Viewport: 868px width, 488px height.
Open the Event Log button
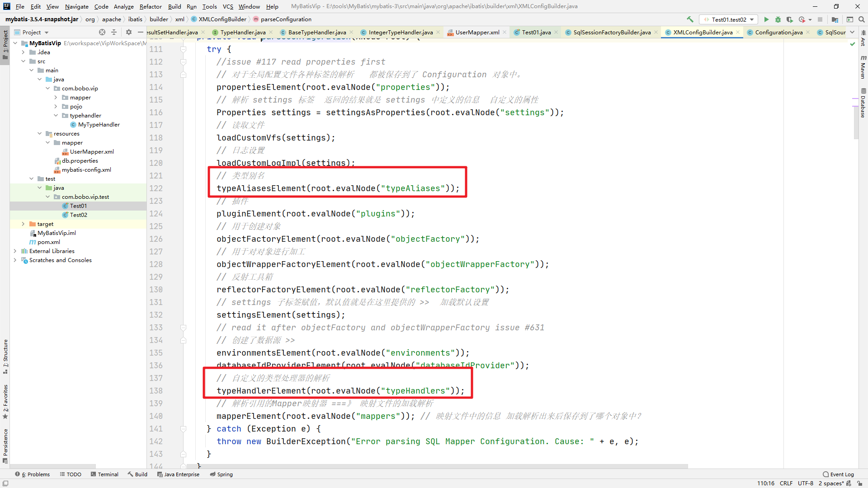click(839, 474)
